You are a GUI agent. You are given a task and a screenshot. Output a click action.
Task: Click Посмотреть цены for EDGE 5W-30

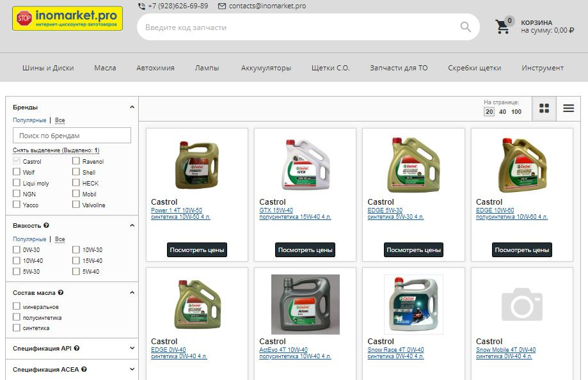413,250
